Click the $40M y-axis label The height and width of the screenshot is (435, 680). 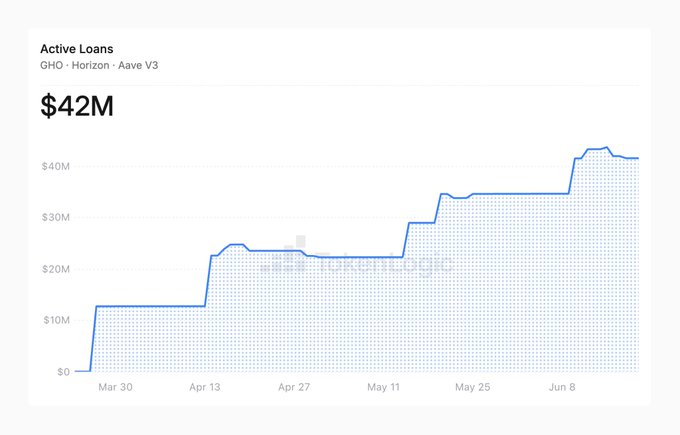click(x=56, y=166)
